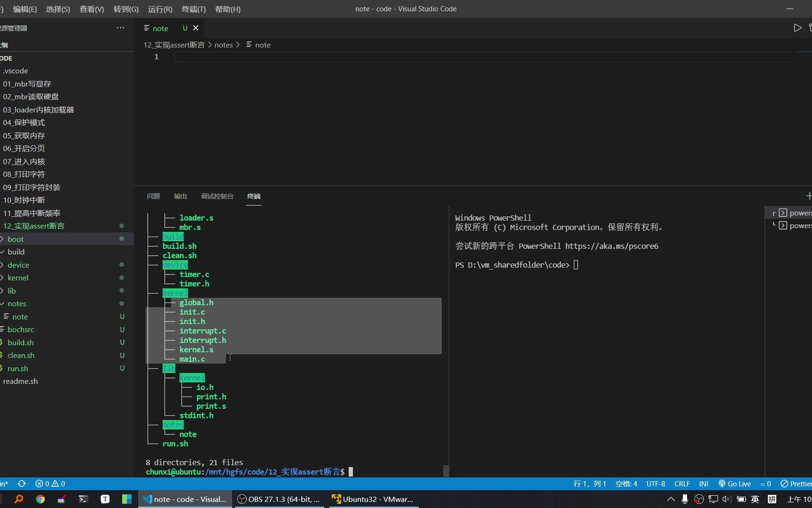This screenshot has width=812, height=508.
Task: Open the 选择(S) menu
Action: pyautogui.click(x=58, y=9)
